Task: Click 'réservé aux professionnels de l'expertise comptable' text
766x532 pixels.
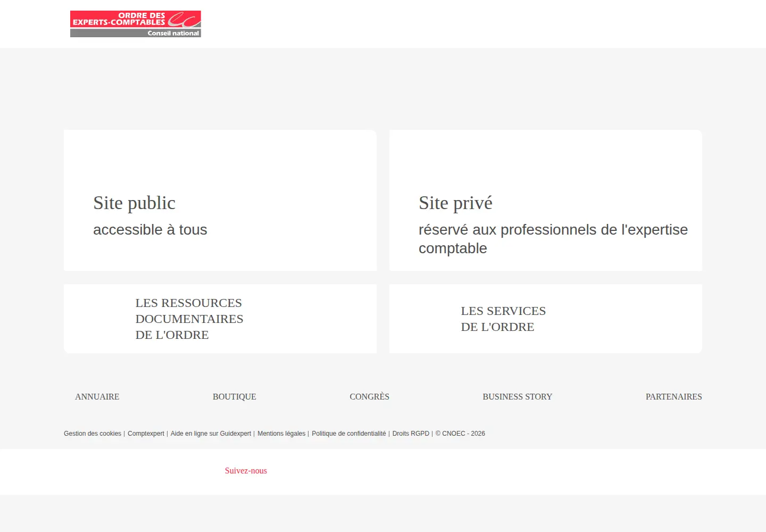Action: (553, 239)
